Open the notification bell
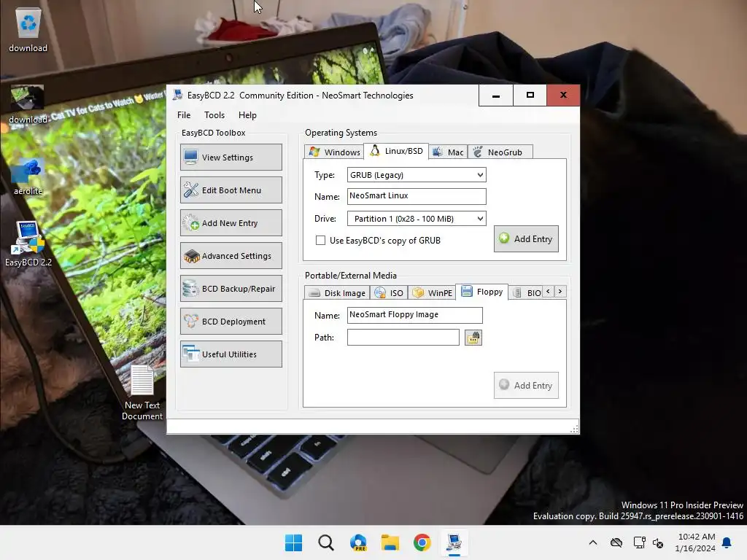Viewport: 747px width, 560px height. (727, 542)
